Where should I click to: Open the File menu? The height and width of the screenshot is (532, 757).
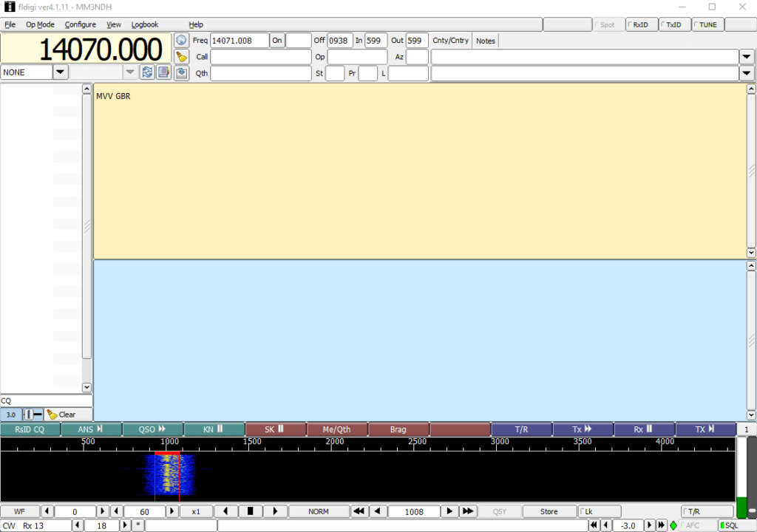click(10, 24)
